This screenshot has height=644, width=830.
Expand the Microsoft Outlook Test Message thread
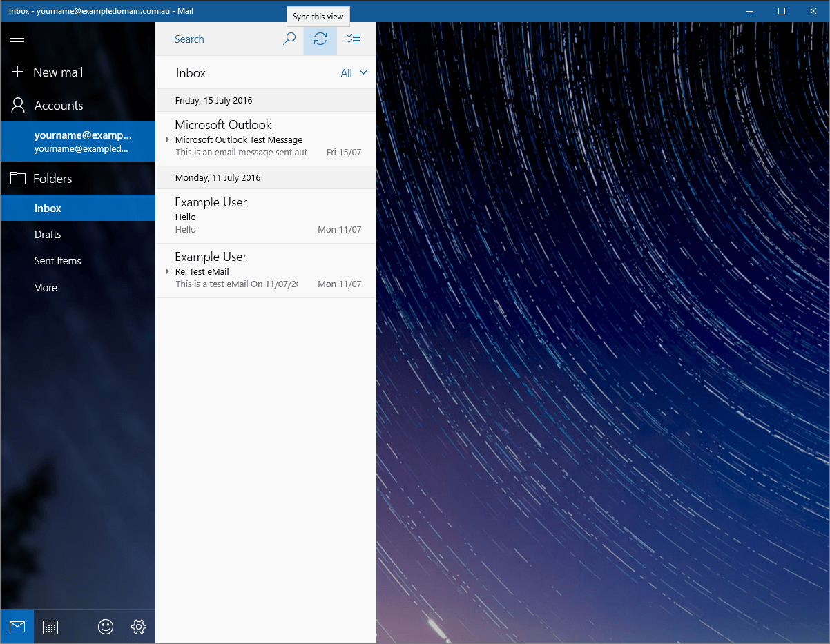(x=168, y=139)
